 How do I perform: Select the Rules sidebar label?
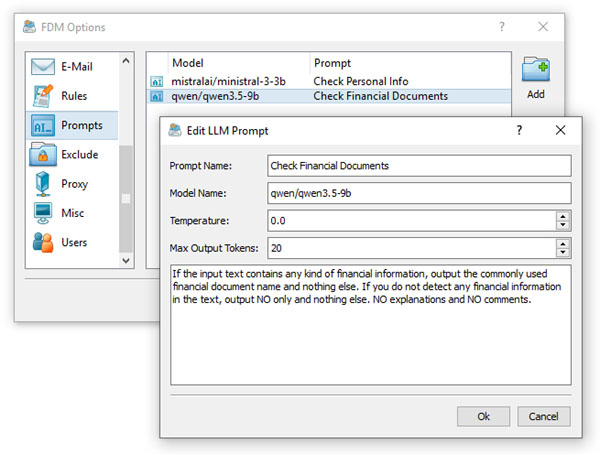click(74, 96)
